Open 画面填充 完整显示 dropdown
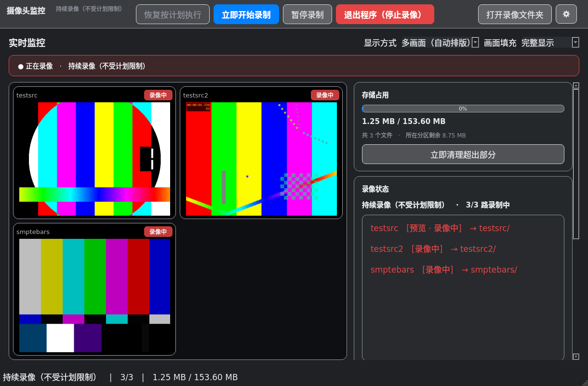 [x=550, y=42]
